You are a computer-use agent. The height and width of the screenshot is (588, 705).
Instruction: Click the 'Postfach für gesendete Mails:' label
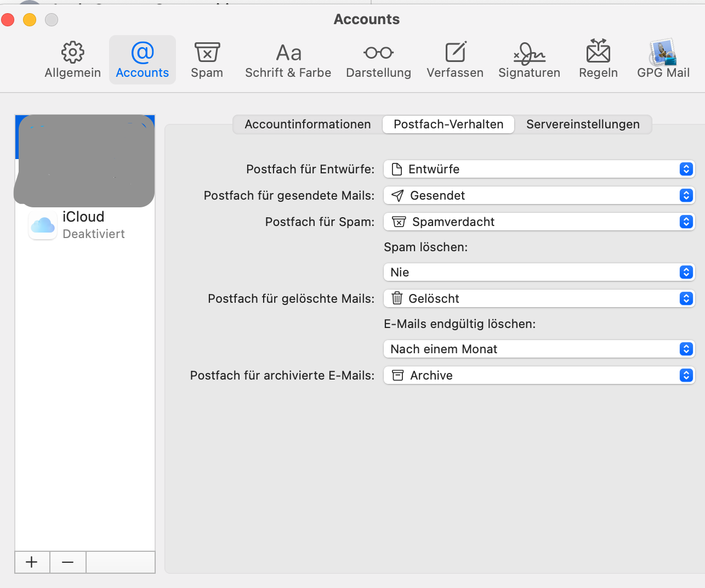click(x=289, y=195)
